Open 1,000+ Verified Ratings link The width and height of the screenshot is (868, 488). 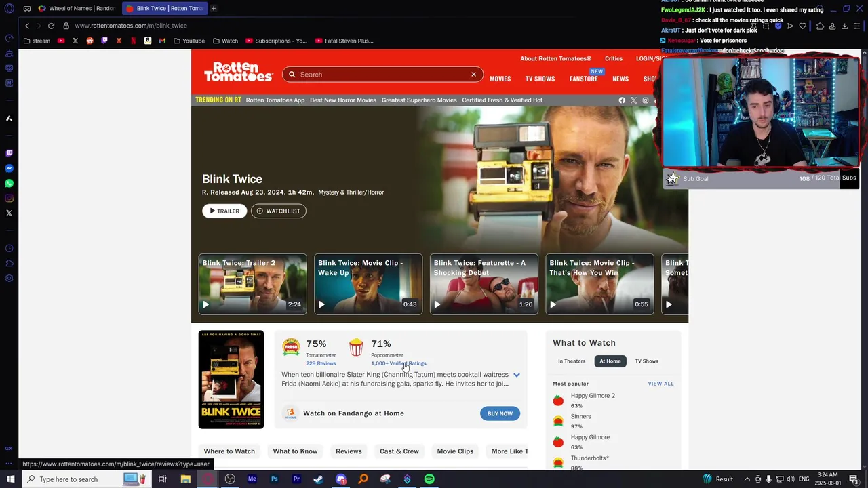pyautogui.click(x=399, y=363)
